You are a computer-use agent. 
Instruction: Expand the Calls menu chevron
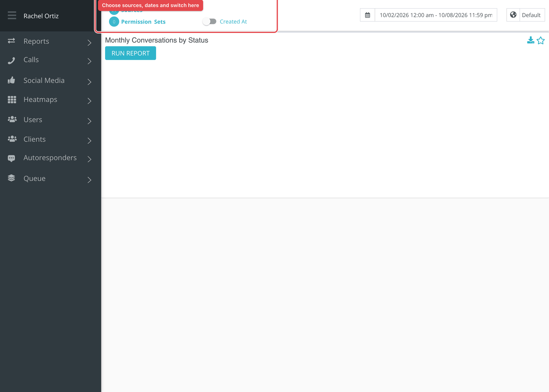point(89,61)
